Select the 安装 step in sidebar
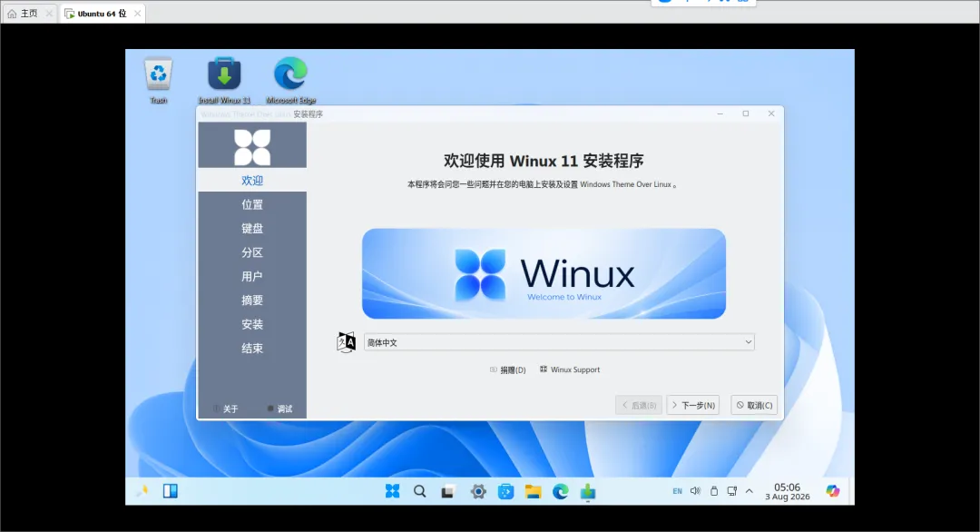Screen dimensions: 980x532 (x=252, y=324)
